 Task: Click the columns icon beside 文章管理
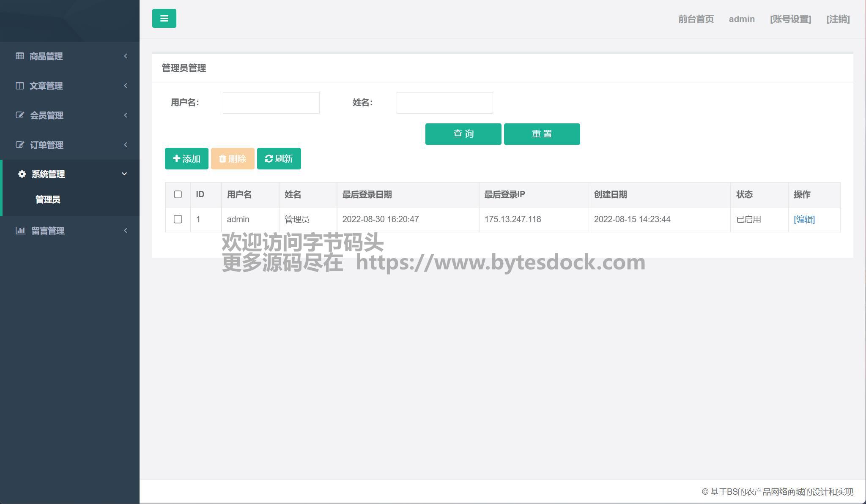(x=20, y=86)
